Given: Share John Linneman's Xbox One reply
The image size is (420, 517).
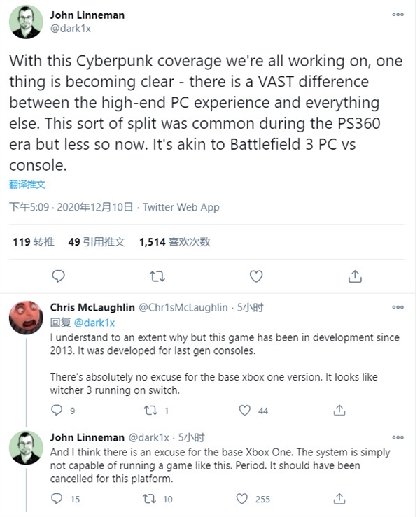Looking at the screenshot, I should tap(338, 499).
